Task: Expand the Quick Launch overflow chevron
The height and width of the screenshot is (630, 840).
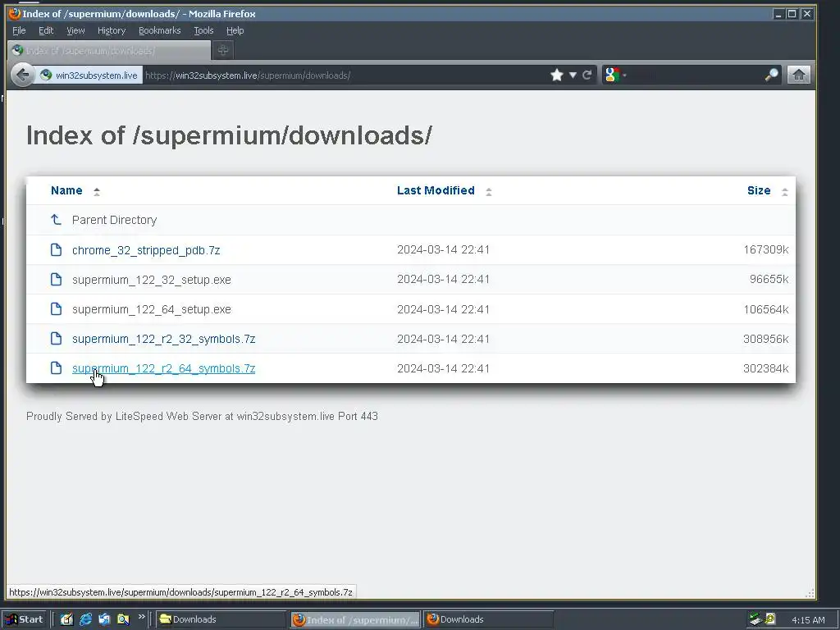Action: tap(141, 617)
